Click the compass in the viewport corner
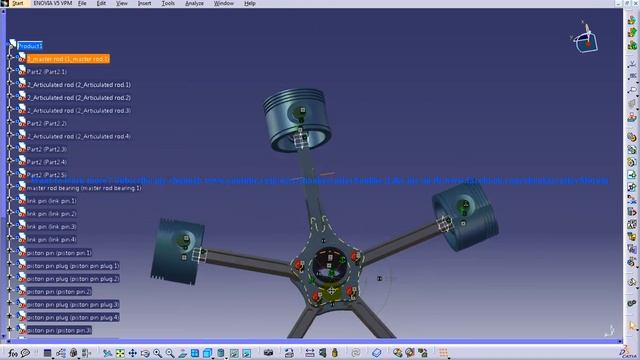The height and width of the screenshot is (360, 640). coord(585,38)
